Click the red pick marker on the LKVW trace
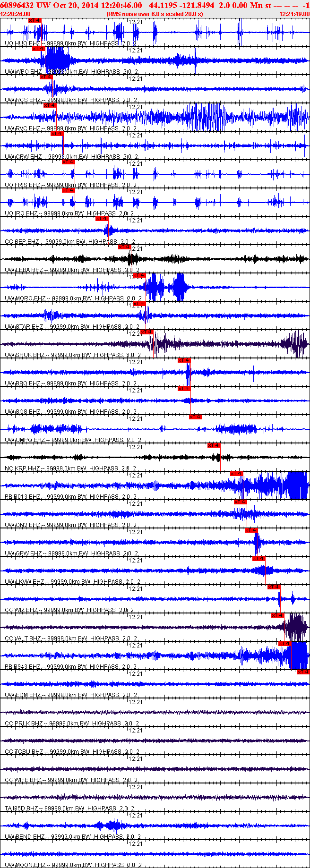 click(259, 559)
